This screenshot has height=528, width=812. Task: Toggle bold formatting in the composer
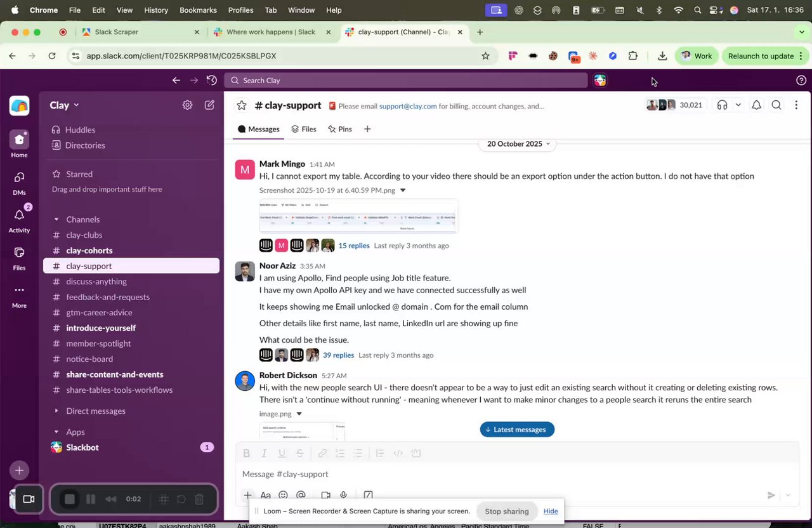tap(247, 453)
